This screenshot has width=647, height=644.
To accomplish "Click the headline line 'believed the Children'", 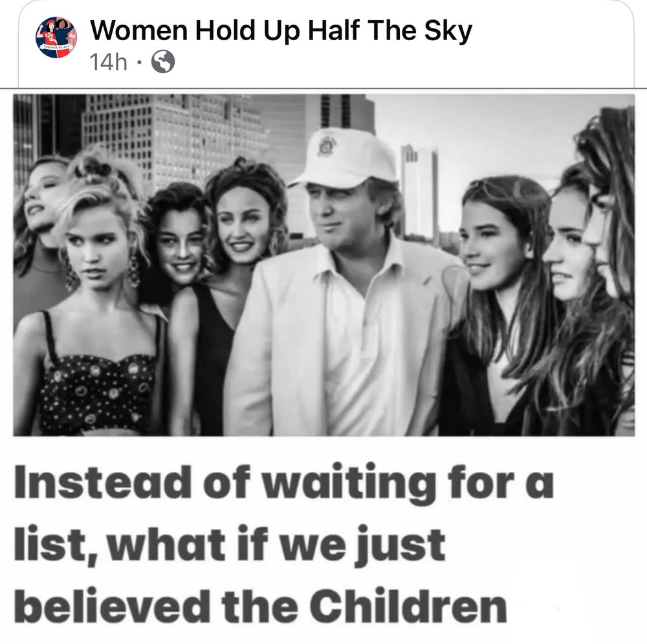I will pos(260,606).
